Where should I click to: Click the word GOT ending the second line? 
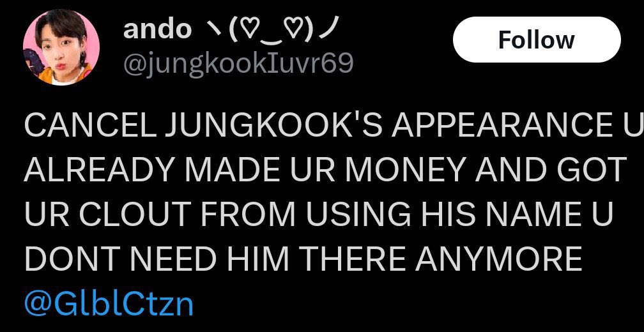point(589,169)
